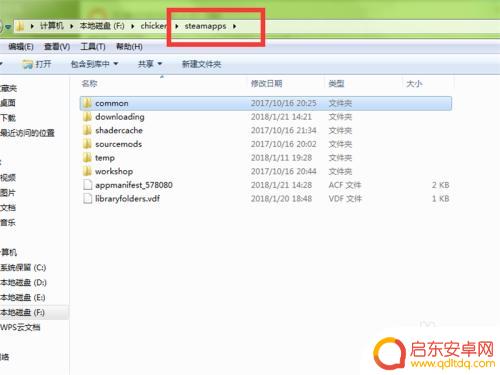
Task: Click the date 2018/1/21 14:21
Action: [281, 117]
